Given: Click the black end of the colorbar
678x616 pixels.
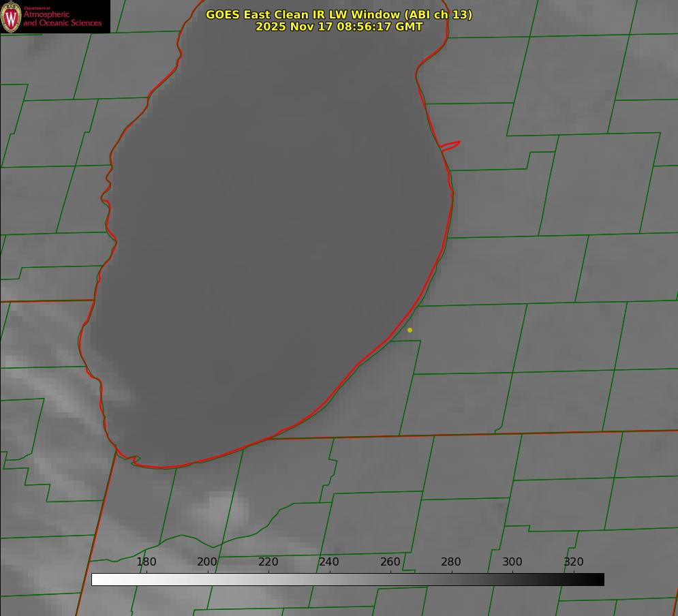Looking at the screenshot, I should (599, 580).
